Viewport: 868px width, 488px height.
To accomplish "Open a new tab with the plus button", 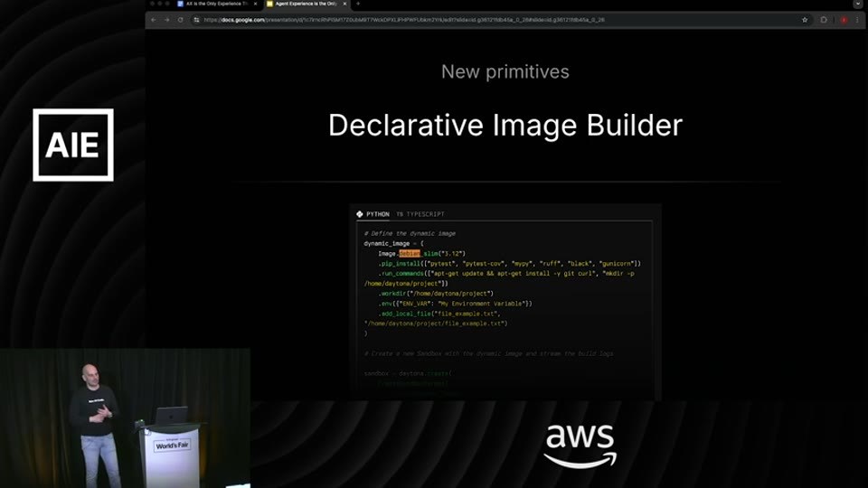I will (x=358, y=4).
